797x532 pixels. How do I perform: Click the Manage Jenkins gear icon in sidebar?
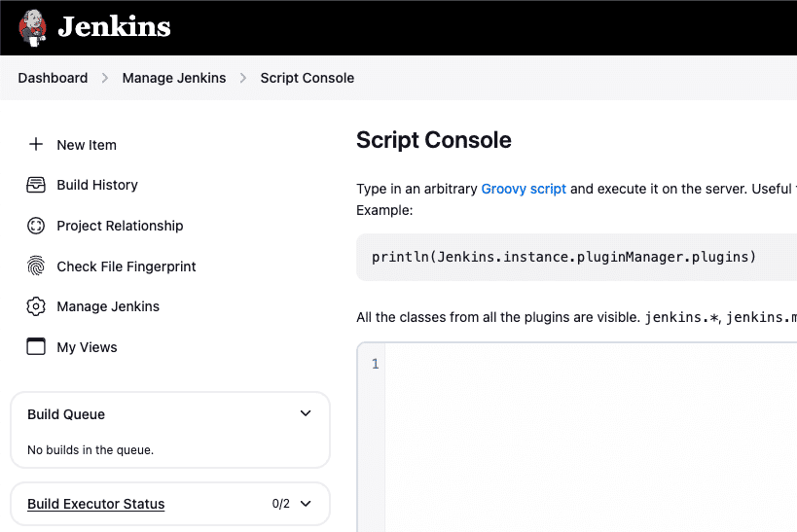36,306
